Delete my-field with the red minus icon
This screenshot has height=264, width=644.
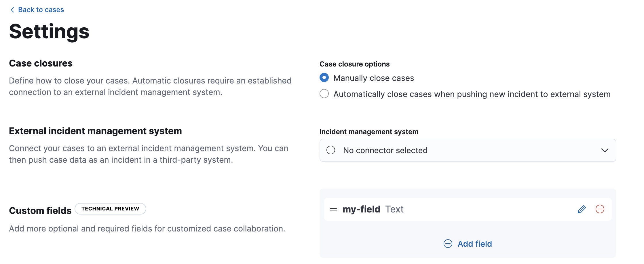[601, 209]
